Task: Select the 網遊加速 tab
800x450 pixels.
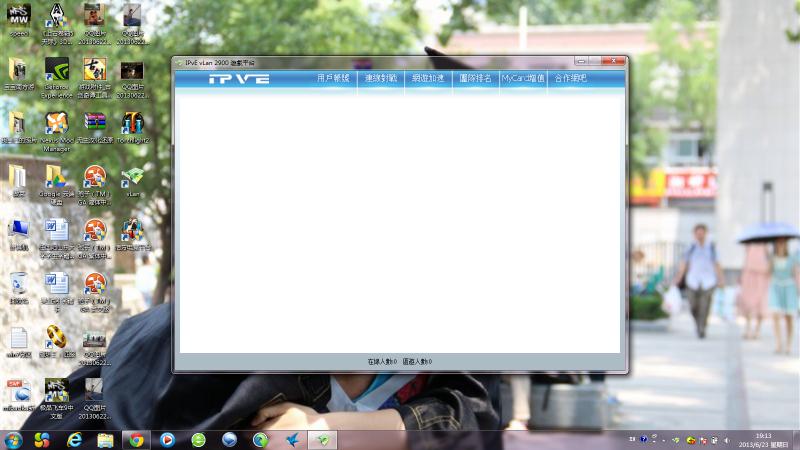Action: [x=428, y=78]
